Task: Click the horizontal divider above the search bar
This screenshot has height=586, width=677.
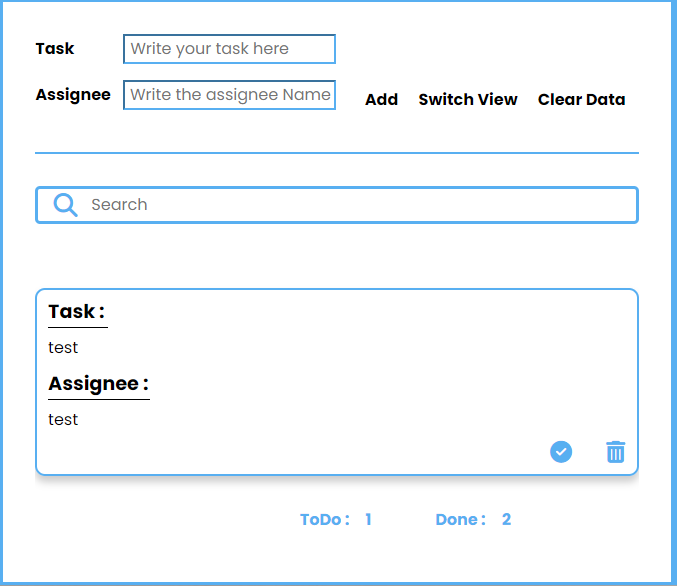Action: (x=337, y=153)
